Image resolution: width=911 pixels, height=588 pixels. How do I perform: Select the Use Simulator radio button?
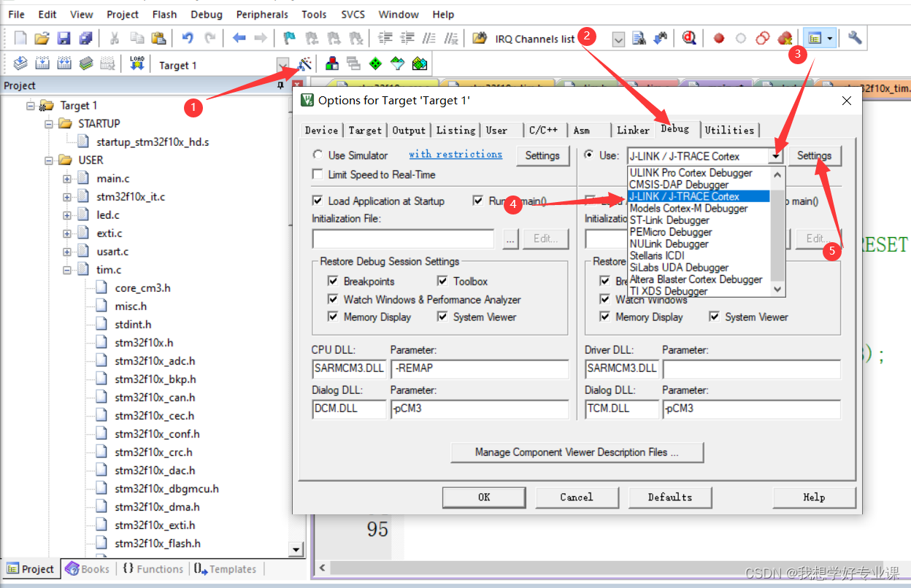pyautogui.click(x=318, y=155)
